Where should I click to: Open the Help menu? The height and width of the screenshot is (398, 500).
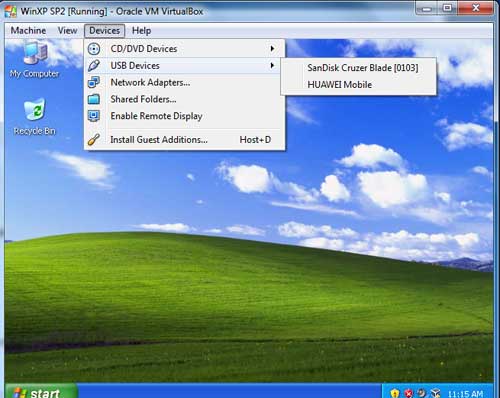(x=141, y=31)
